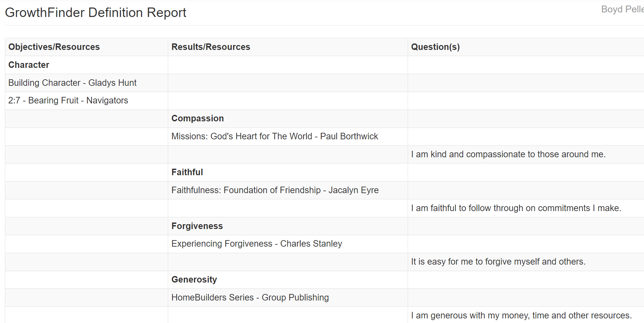The image size is (644, 323).
Task: Select the Compassion result heading
Action: [198, 118]
